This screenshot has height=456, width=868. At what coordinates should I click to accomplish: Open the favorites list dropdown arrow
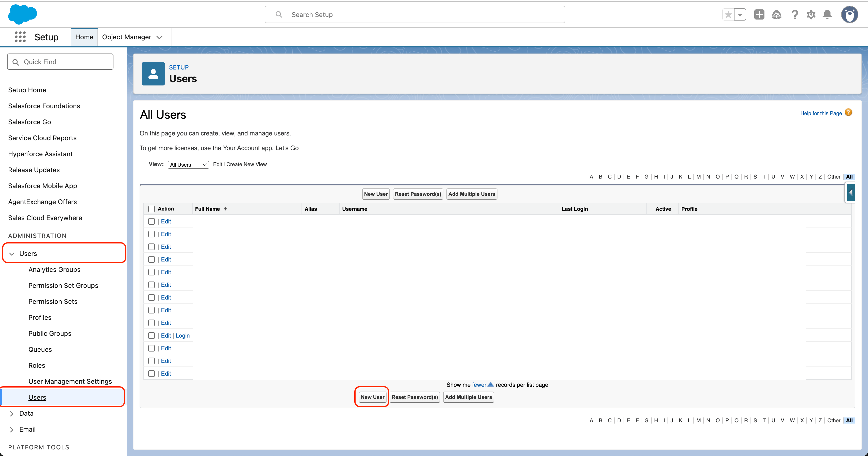point(740,14)
